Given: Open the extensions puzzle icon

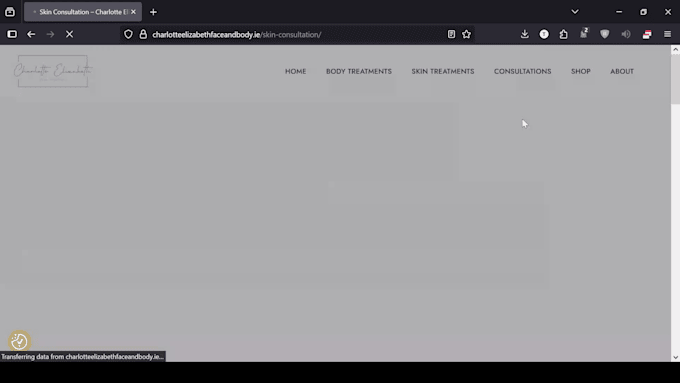Looking at the screenshot, I should pos(563,34).
